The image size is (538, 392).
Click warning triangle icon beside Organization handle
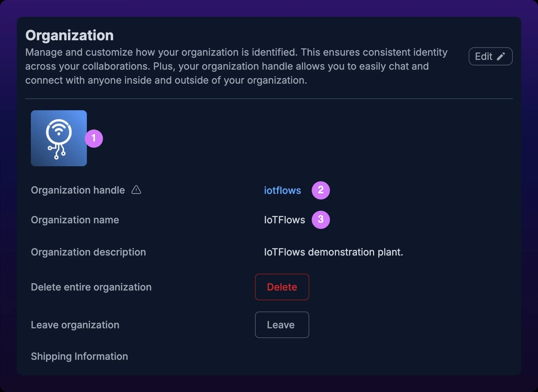136,190
